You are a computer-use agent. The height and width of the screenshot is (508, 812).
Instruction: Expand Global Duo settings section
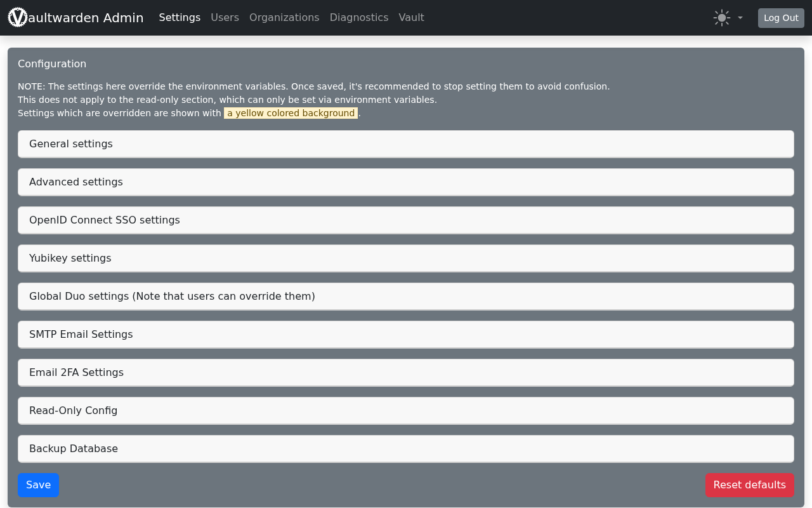coord(406,297)
